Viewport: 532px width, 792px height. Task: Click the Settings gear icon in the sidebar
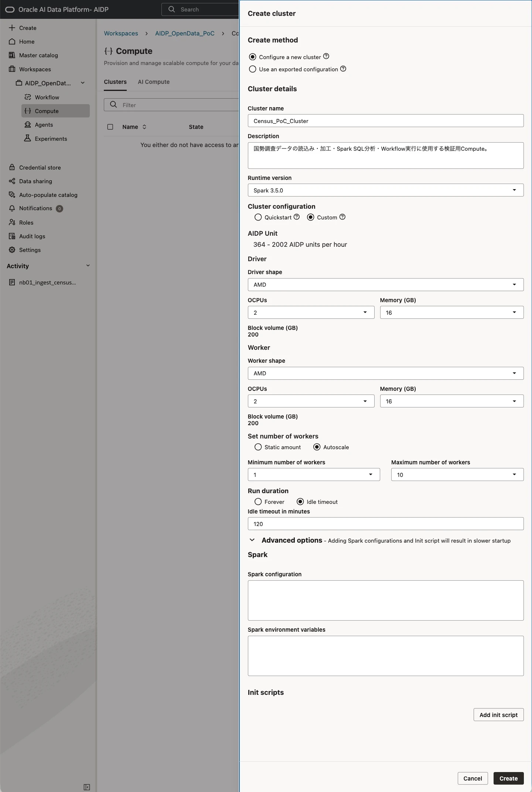click(12, 250)
